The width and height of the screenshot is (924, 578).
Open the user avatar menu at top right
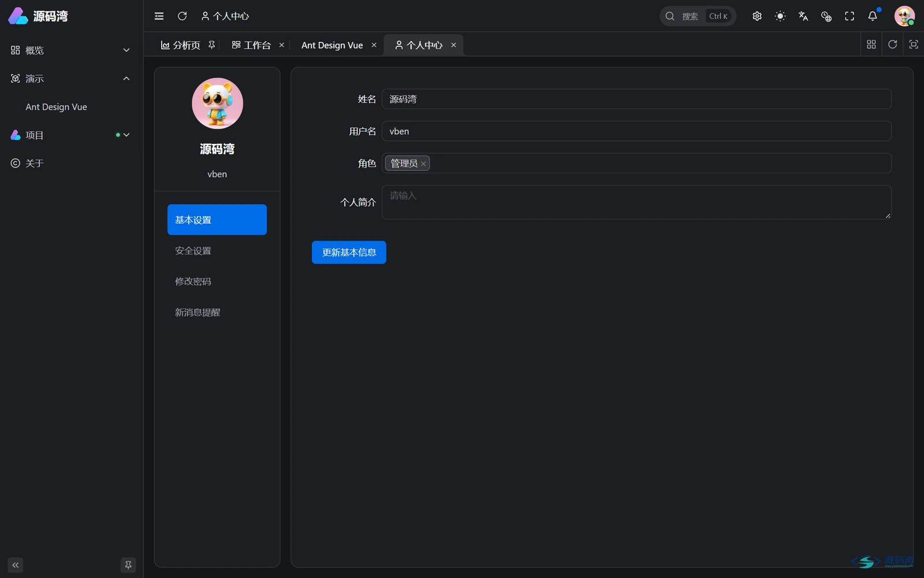[904, 16]
